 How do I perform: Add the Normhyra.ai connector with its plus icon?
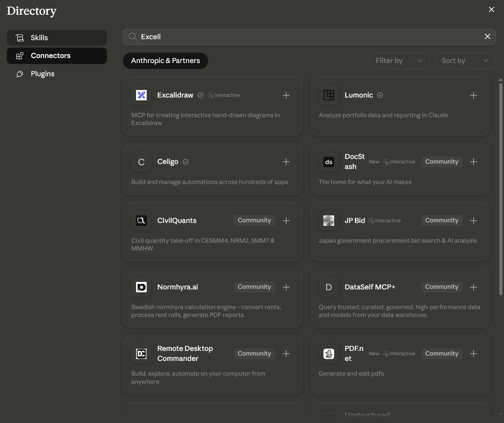286,287
